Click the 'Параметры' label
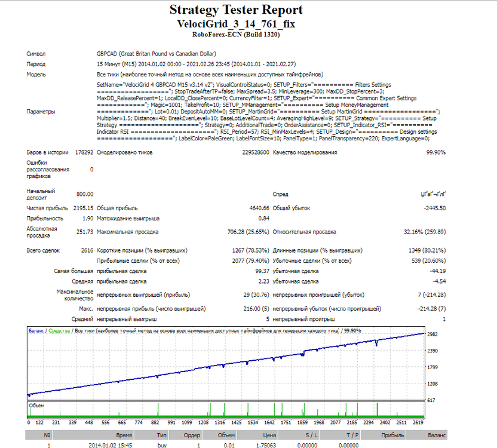The width and height of the screenshot is (497, 448). [x=41, y=112]
